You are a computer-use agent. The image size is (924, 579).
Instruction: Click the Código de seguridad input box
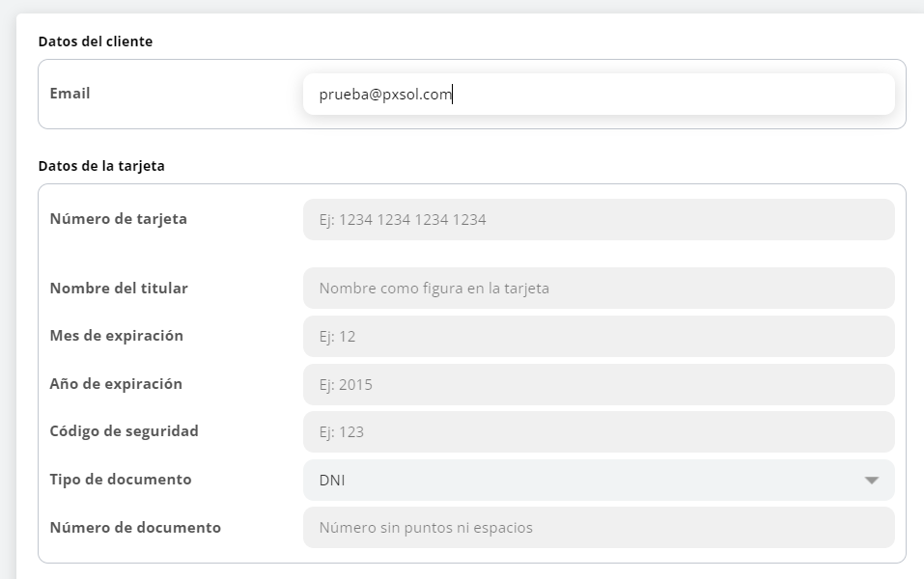point(598,432)
